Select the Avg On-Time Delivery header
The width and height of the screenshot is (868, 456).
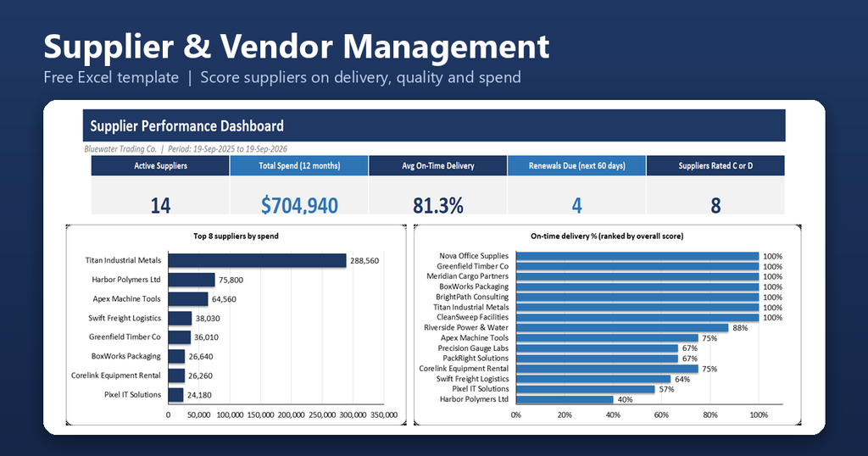coord(438,165)
